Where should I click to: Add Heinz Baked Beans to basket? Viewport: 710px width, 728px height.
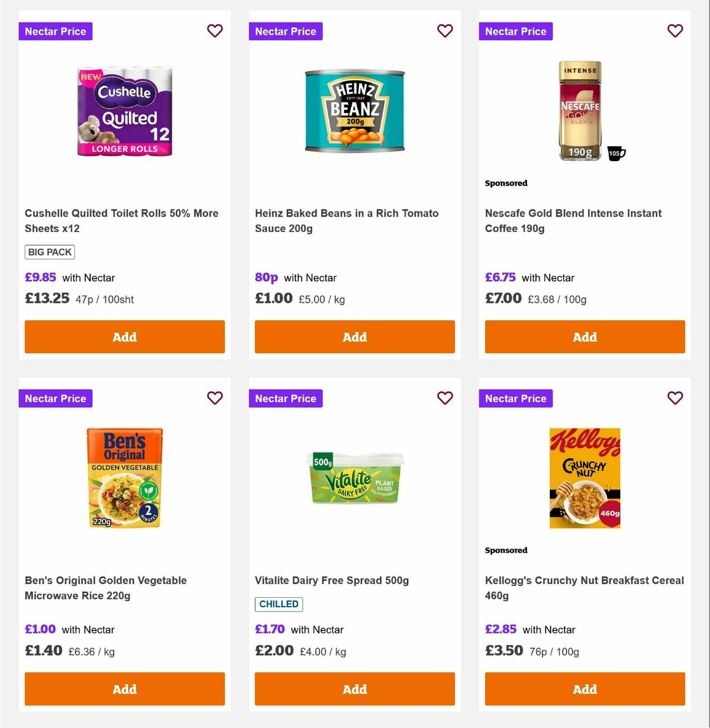point(354,337)
